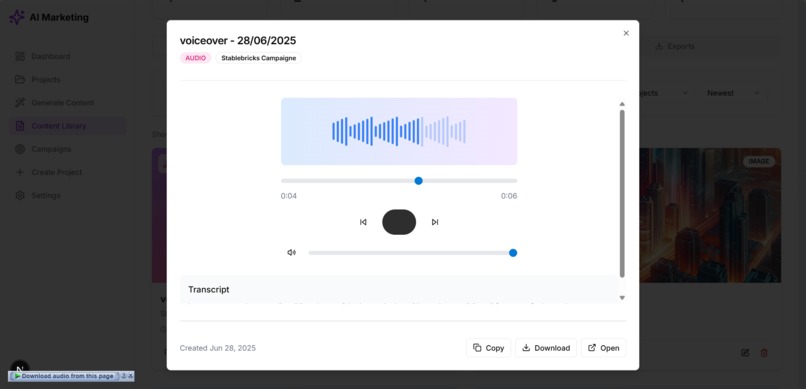Click the Transcript heading

click(209, 289)
